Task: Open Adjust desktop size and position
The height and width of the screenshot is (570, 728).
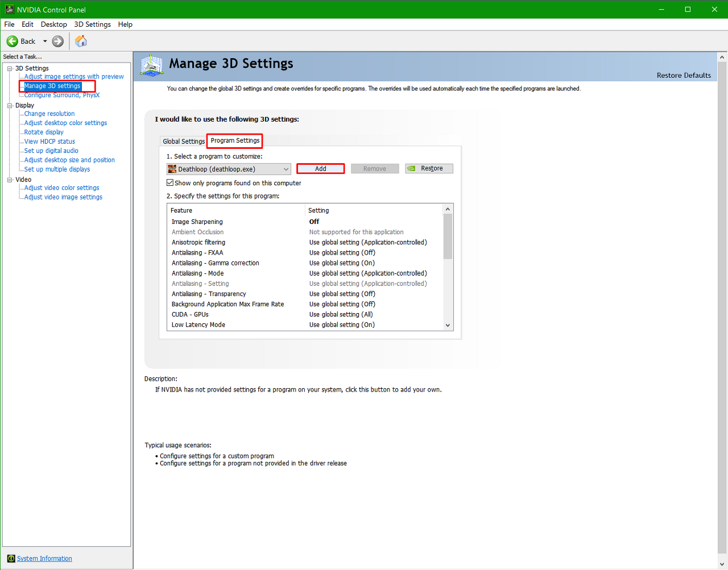Action: tap(69, 160)
